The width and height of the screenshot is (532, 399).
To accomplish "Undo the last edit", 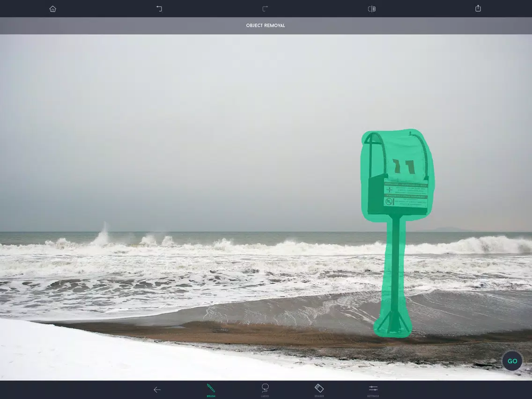I will (159, 9).
